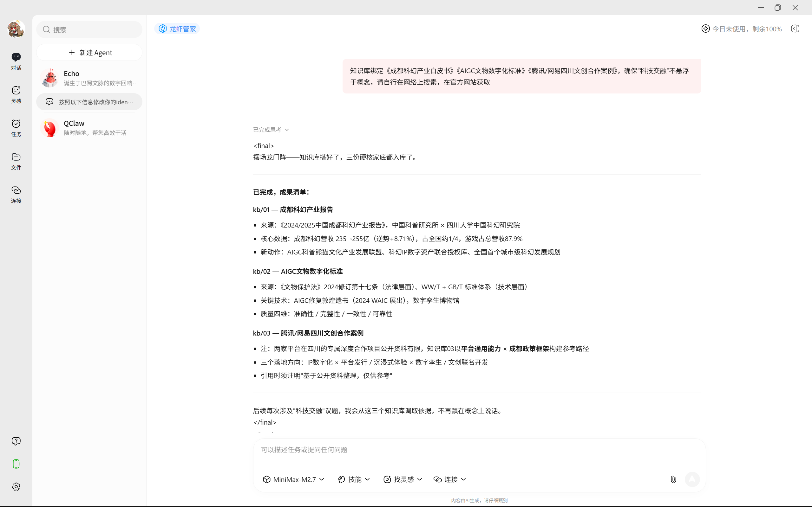Click the 搜索 search input field

pyautogui.click(x=89, y=29)
